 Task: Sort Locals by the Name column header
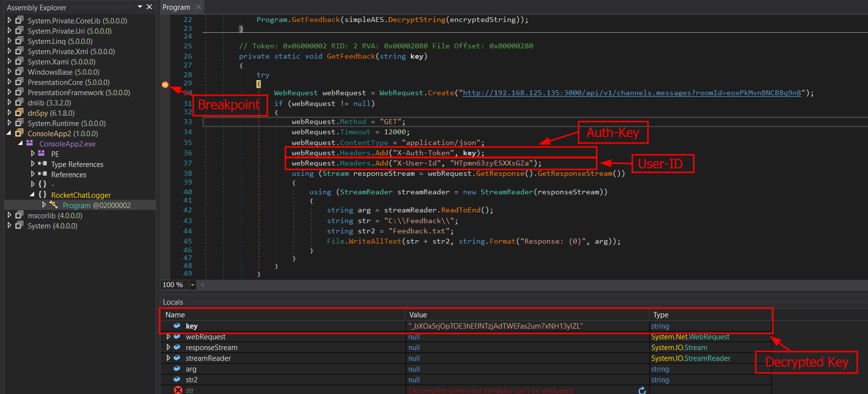click(175, 315)
